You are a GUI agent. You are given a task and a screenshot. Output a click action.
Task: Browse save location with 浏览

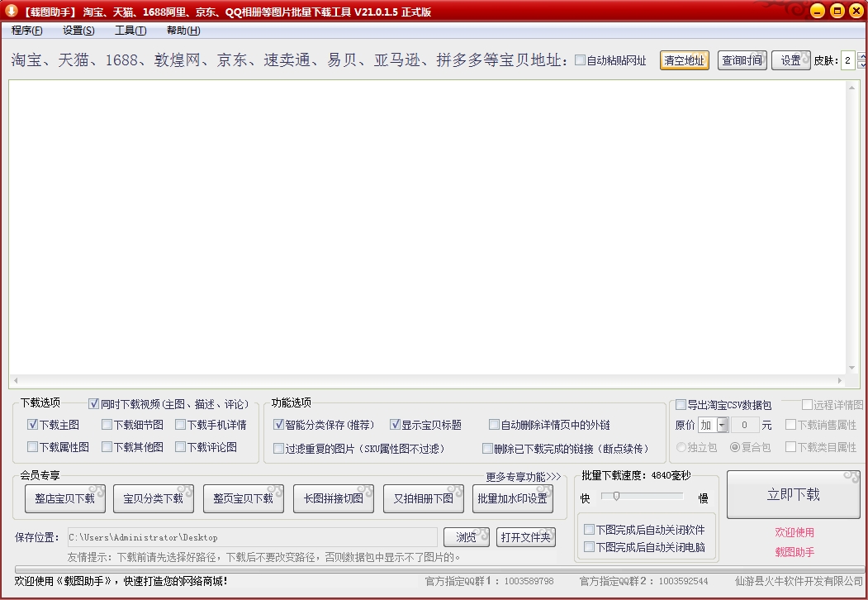[466, 536]
